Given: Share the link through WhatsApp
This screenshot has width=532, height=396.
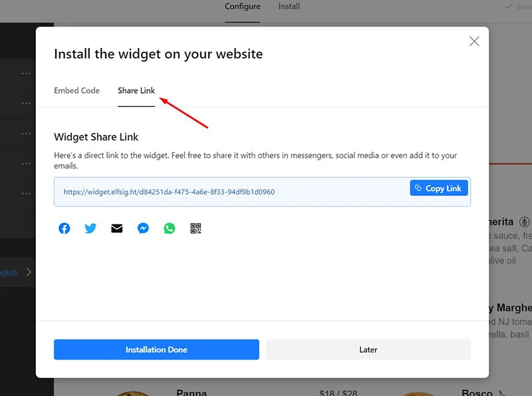Looking at the screenshot, I should point(170,229).
